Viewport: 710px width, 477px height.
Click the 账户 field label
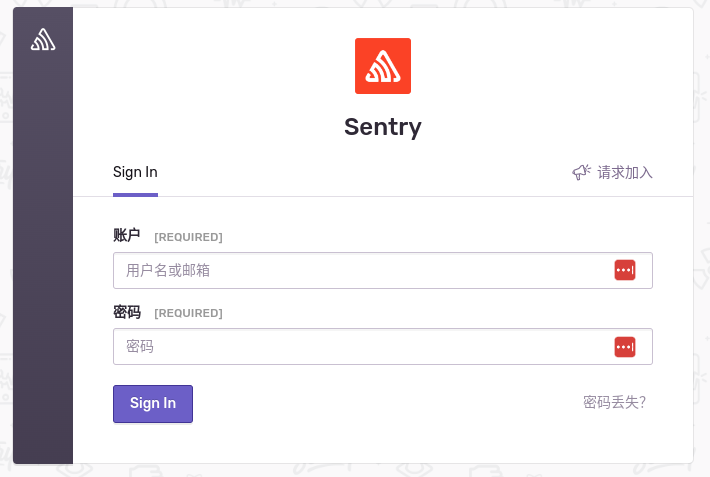point(126,236)
